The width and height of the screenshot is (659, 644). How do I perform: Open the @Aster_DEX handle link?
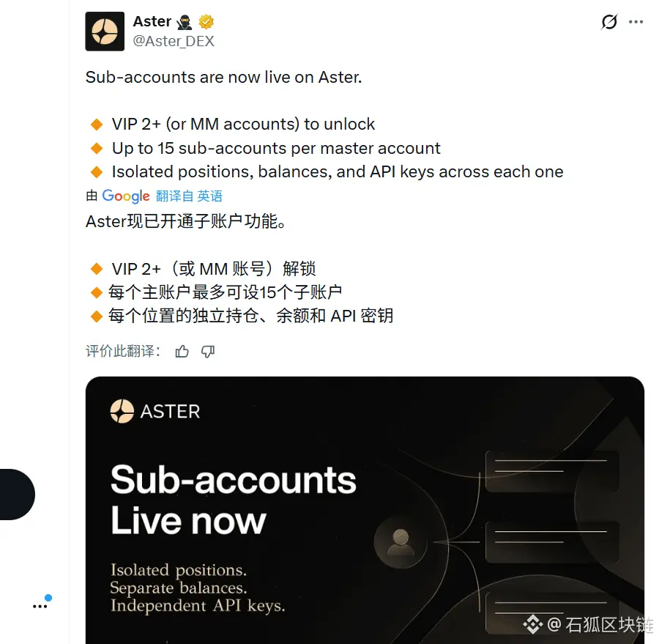tap(174, 41)
